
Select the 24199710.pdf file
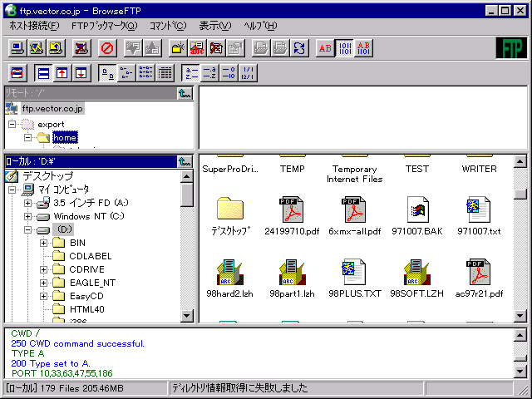point(292,216)
